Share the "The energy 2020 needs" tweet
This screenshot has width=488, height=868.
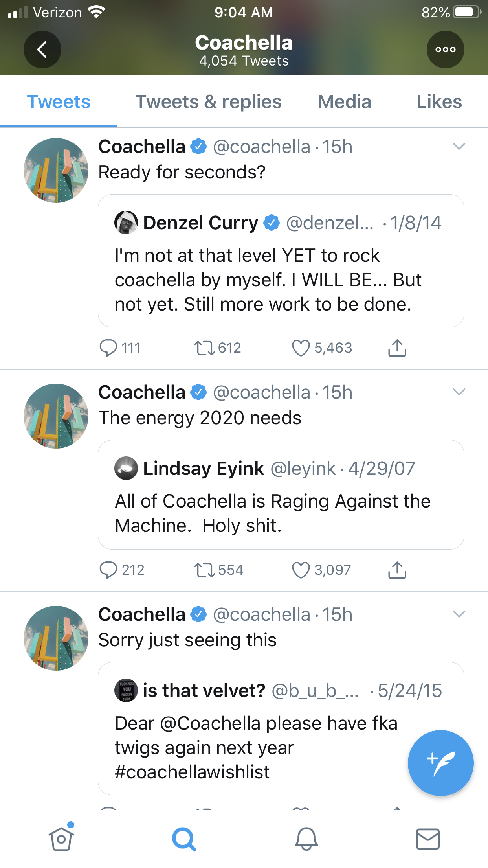[x=397, y=570]
